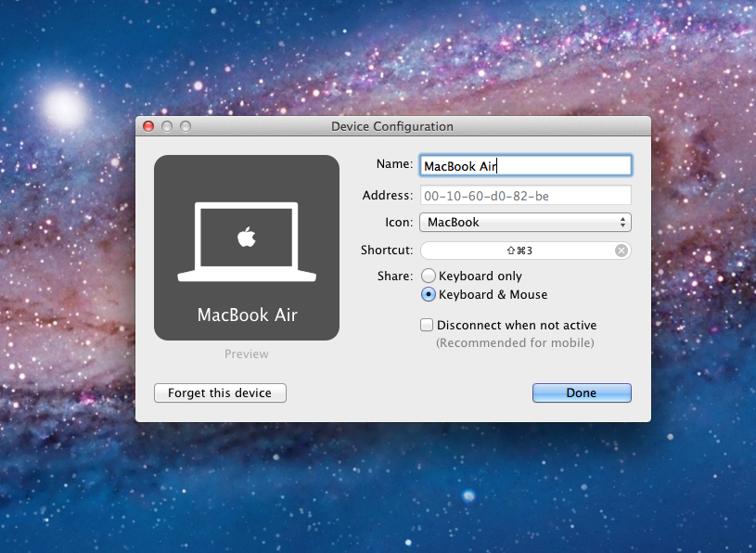
Task: Click the MacBook Air label in preview tile
Action: 248,315
